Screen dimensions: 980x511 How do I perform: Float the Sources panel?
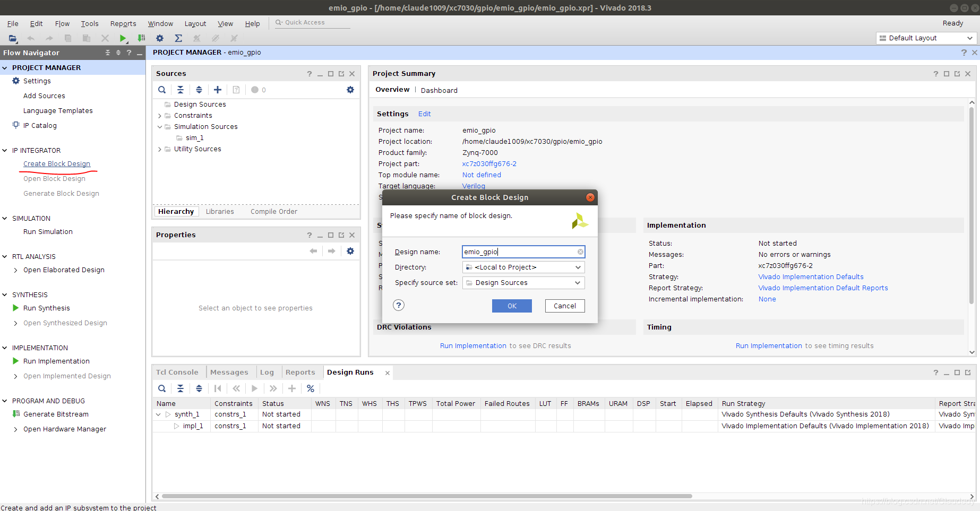341,74
